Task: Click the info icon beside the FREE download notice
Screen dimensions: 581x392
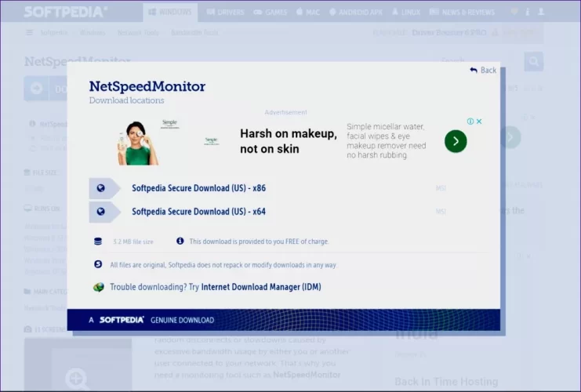Action: click(x=180, y=241)
